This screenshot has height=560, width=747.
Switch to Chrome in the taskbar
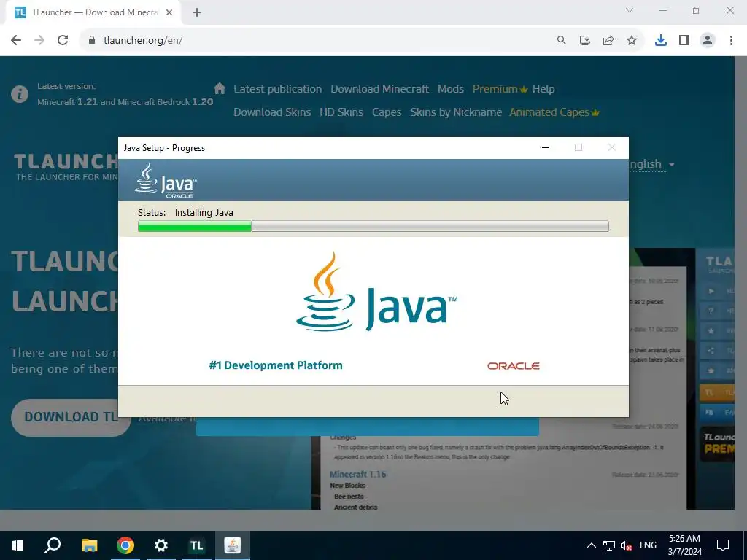pos(125,545)
